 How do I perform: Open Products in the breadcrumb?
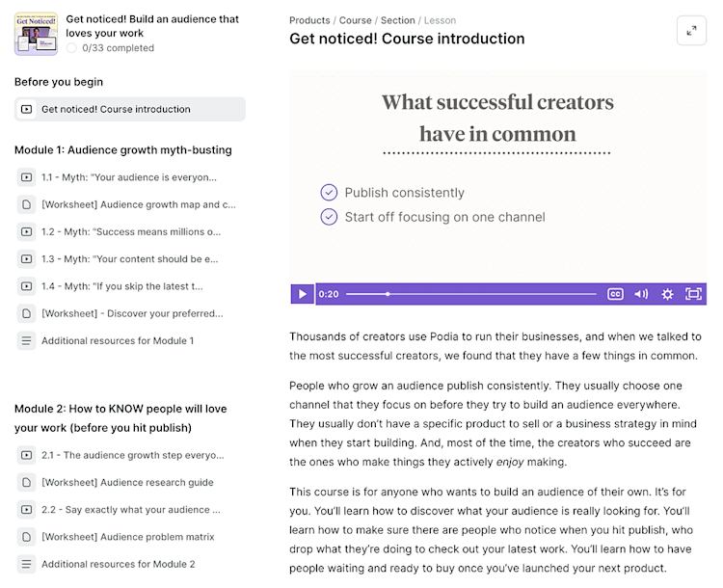(x=309, y=20)
